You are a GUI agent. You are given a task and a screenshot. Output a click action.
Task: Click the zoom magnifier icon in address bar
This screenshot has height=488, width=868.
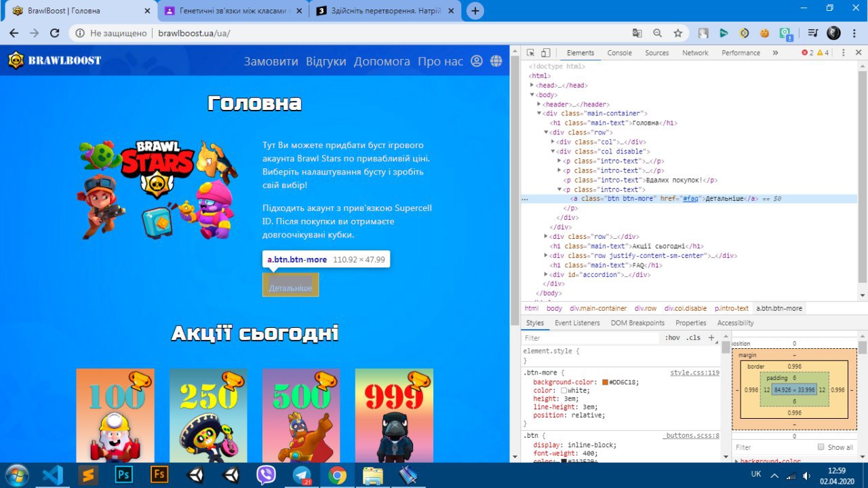(x=657, y=33)
